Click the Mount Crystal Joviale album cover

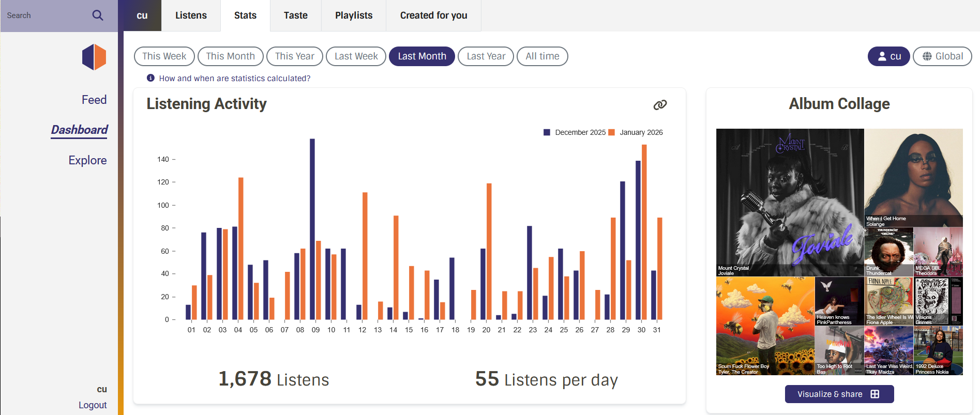[790, 202]
